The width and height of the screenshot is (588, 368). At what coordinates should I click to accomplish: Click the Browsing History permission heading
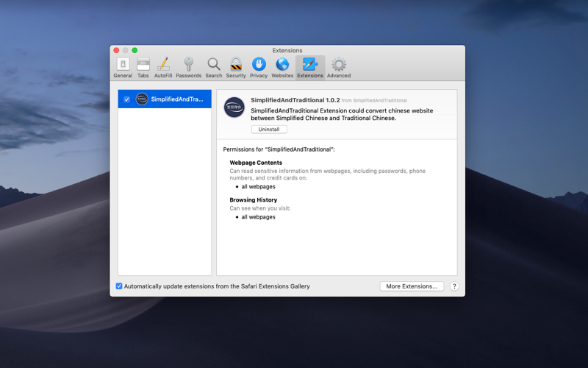253,199
